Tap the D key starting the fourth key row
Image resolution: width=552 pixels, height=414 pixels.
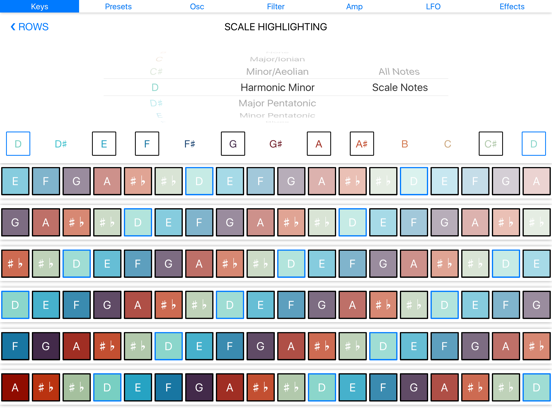pyautogui.click(x=15, y=305)
